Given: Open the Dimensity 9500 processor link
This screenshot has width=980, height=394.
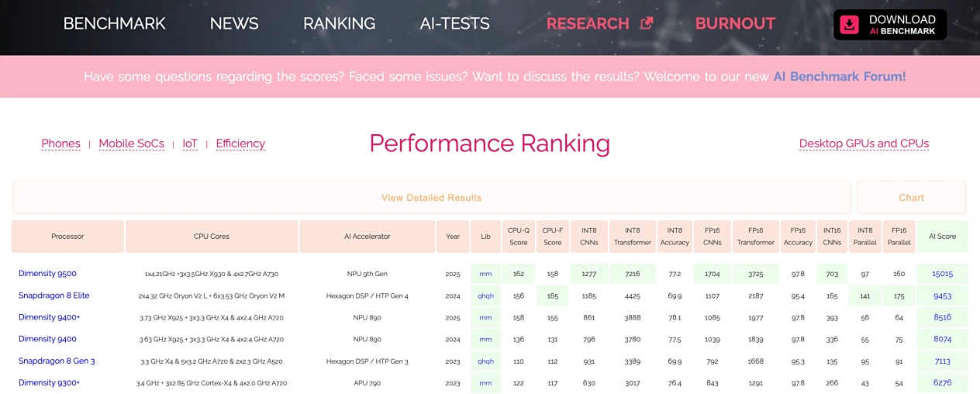Looking at the screenshot, I should coord(47,274).
